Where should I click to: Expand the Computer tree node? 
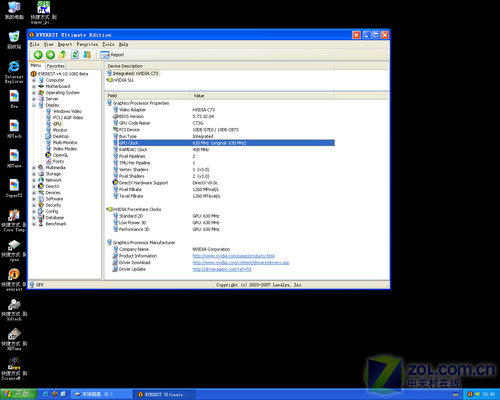point(34,80)
